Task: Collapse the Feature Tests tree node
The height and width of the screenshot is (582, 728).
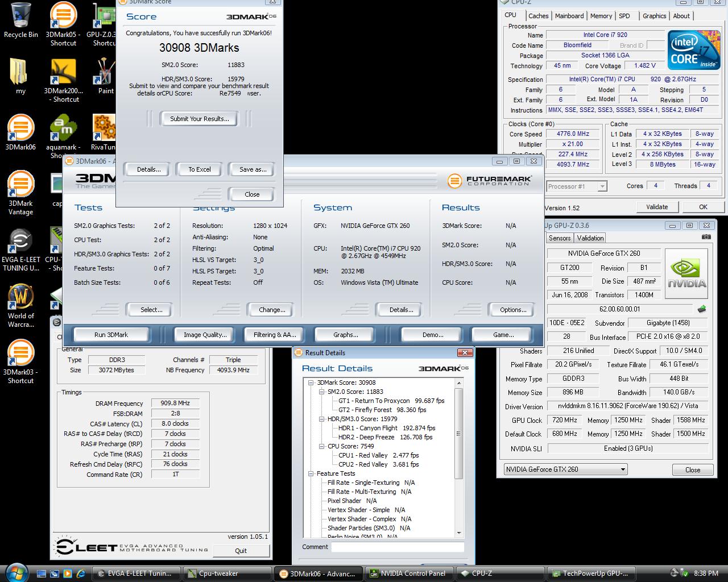Action: point(311,473)
